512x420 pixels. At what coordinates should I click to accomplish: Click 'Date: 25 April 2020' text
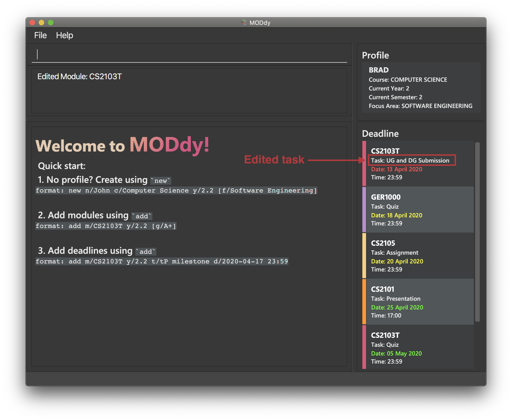coord(397,307)
